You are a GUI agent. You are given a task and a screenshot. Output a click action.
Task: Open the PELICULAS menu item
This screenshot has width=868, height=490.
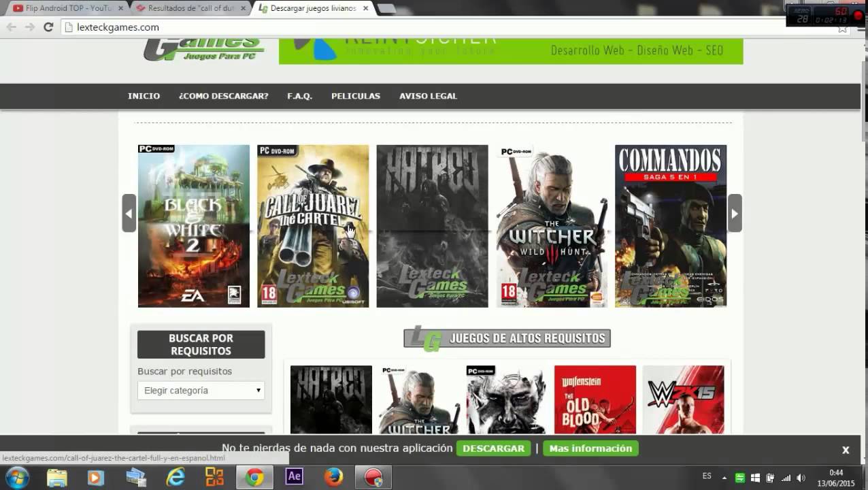356,96
